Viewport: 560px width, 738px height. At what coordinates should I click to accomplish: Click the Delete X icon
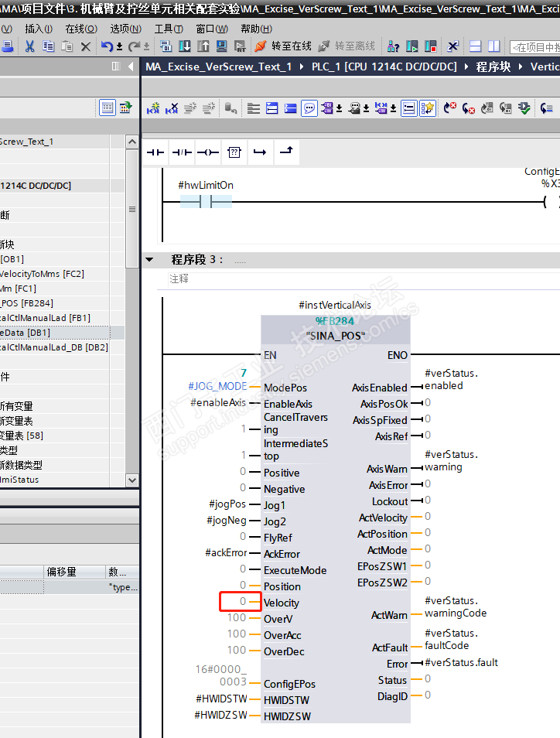point(86,46)
